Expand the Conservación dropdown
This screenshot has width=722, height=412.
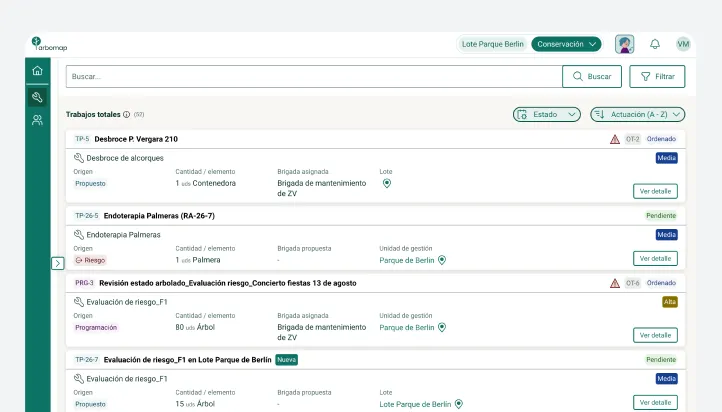(566, 44)
